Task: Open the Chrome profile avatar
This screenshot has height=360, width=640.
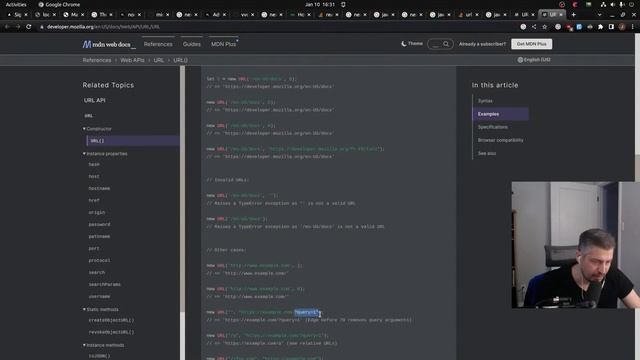Action: click(x=622, y=27)
